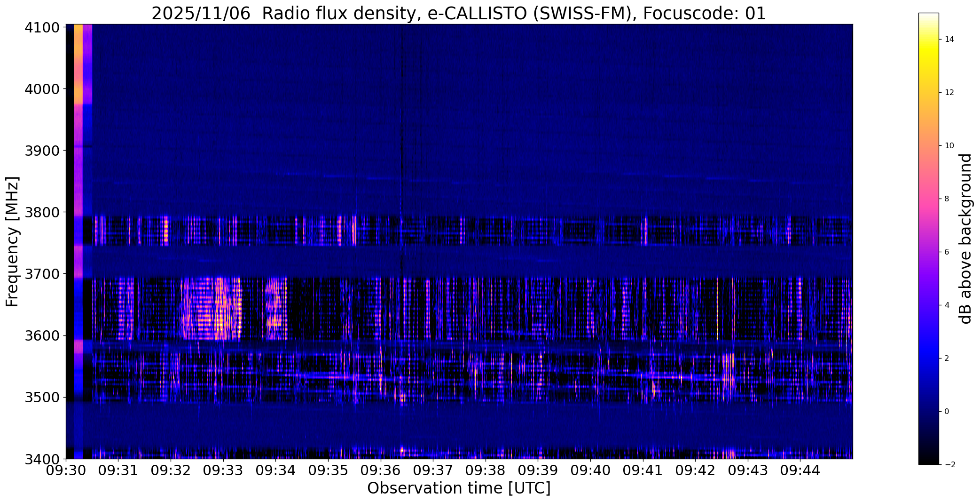This screenshot has height=502, width=980.
Task: Click the time tick label "09:32"
Action: click(171, 470)
